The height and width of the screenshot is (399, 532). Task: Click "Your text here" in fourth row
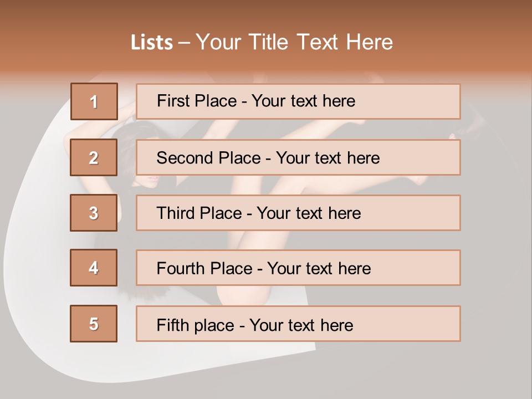319,269
